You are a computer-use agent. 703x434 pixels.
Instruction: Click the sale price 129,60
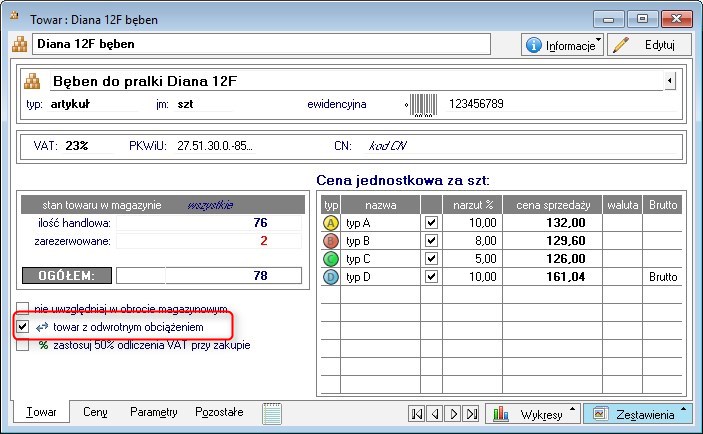(x=566, y=241)
